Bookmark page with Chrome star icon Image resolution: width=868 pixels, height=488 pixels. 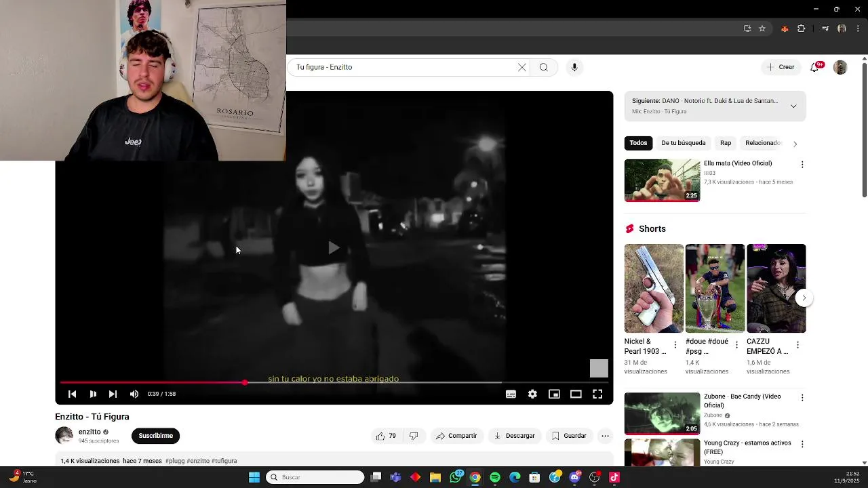762,28
